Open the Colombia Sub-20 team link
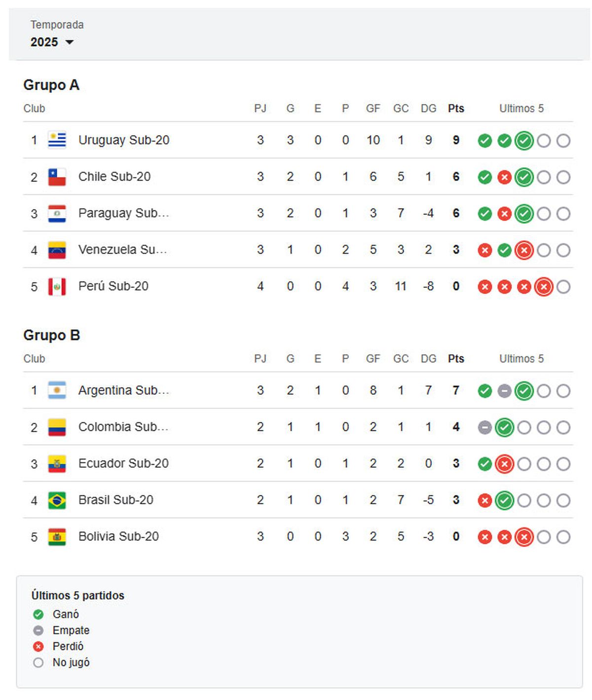Viewport: 592px width, 700px height. [x=123, y=426]
